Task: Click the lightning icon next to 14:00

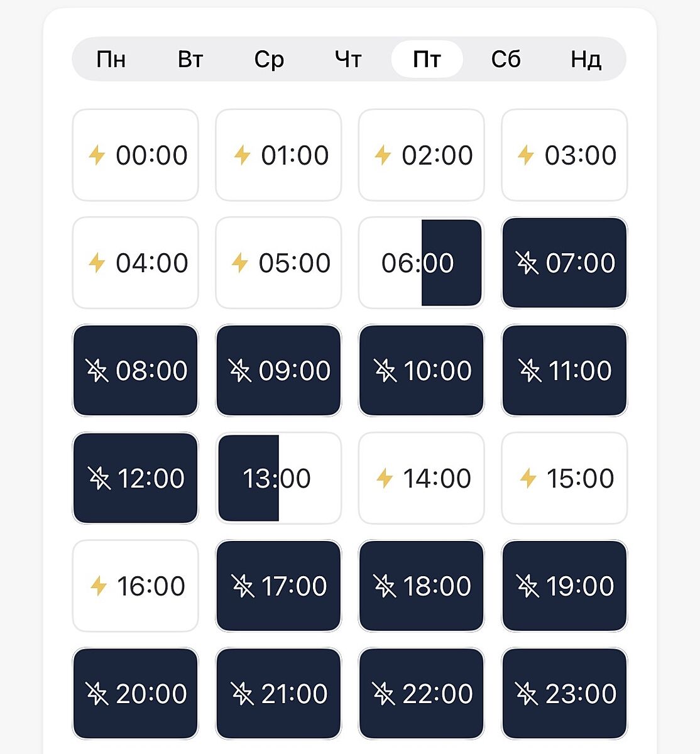Action: 385,478
